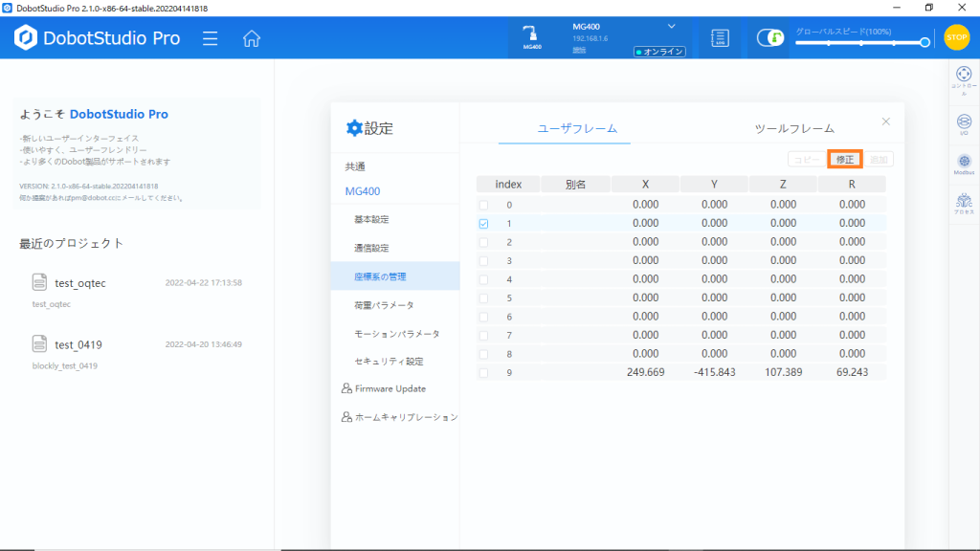Tick the checkbox for index 0

pyautogui.click(x=483, y=205)
